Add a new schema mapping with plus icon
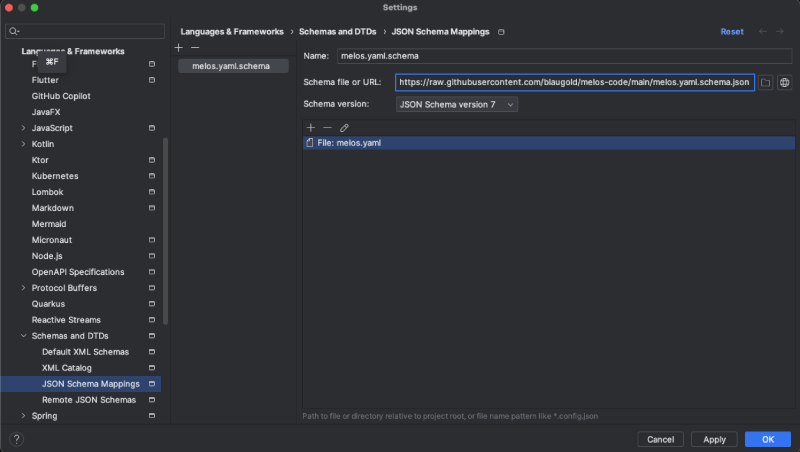The width and height of the screenshot is (800, 452). coord(178,47)
